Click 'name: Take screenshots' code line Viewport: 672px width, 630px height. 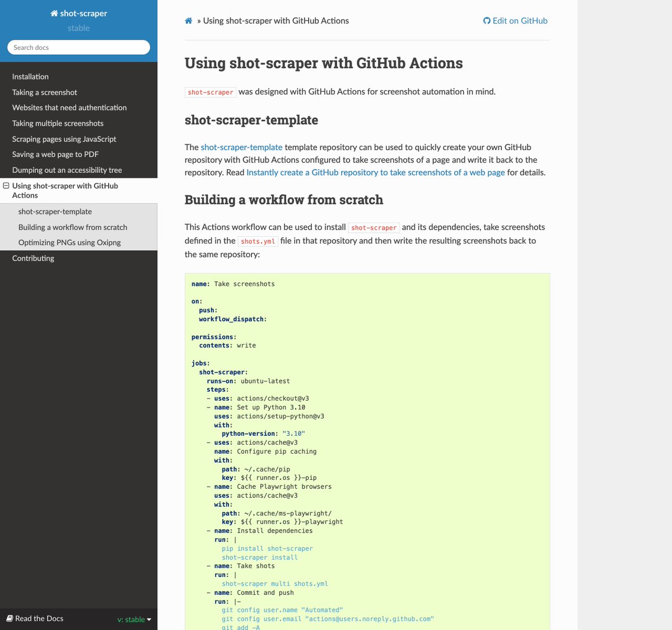233,284
